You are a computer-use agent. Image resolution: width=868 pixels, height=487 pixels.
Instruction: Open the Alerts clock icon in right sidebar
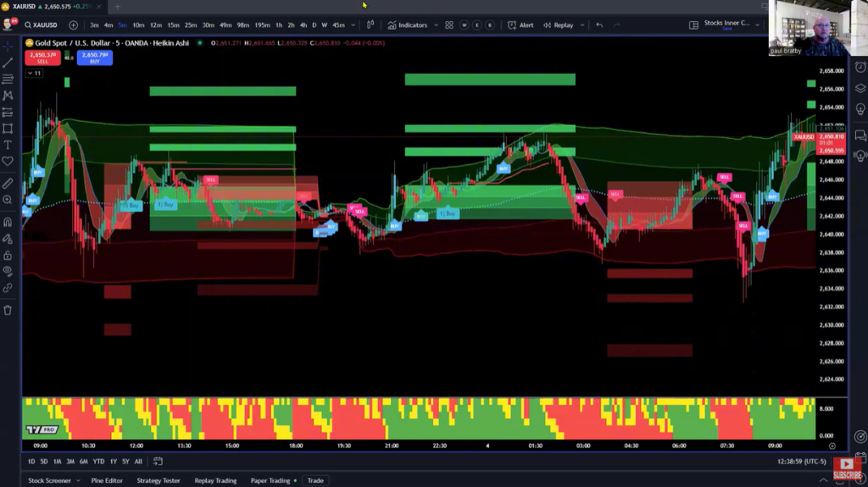860,68
